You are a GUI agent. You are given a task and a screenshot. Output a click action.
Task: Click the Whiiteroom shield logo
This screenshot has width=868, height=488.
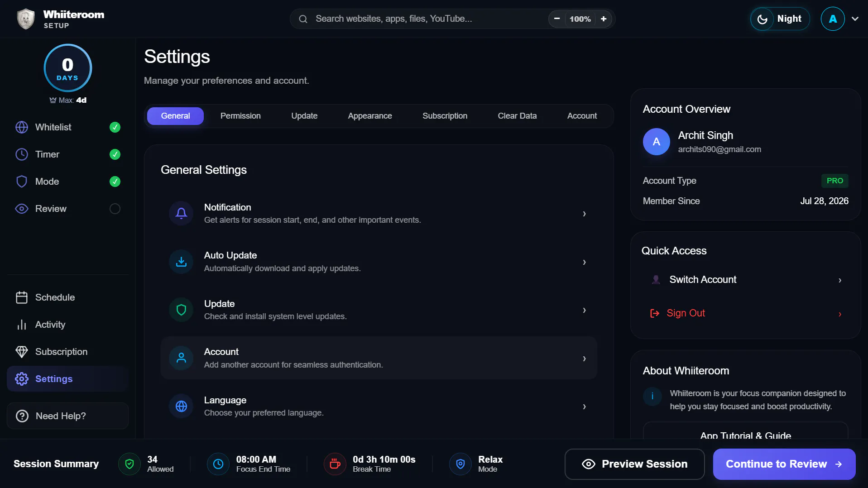click(26, 19)
